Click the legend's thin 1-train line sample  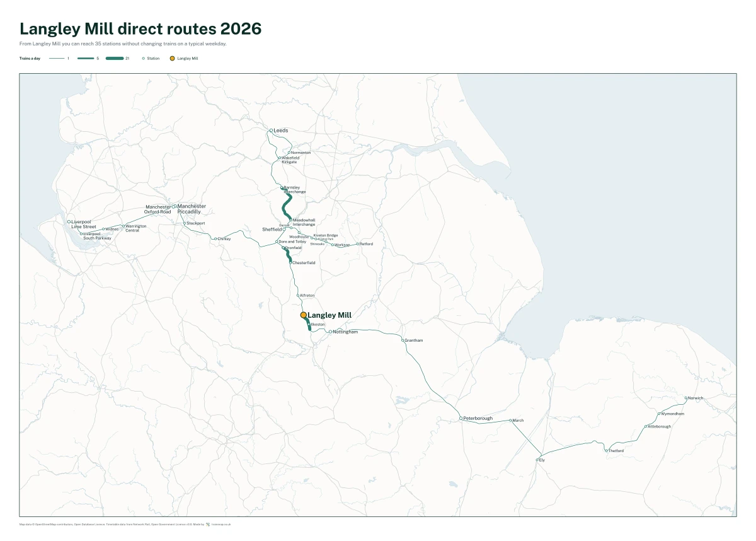tap(57, 58)
